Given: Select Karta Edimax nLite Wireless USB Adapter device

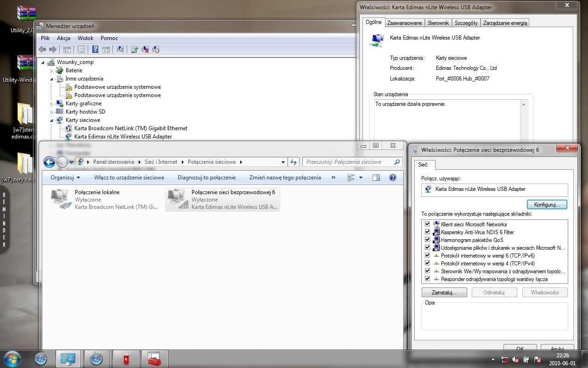Looking at the screenshot, I should coord(123,137).
